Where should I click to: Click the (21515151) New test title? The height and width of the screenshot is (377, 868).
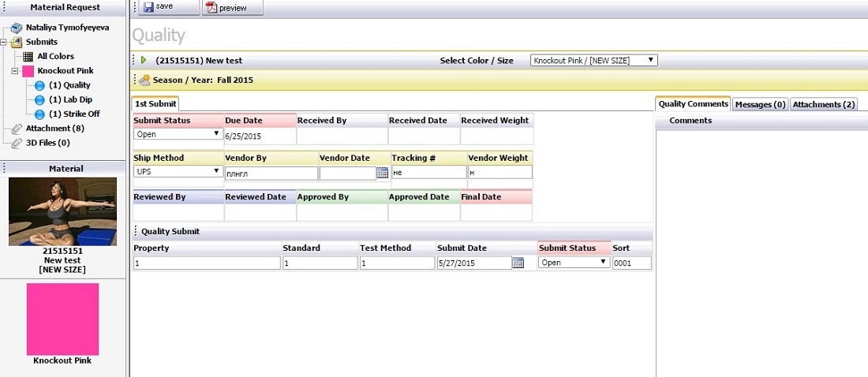coord(199,61)
